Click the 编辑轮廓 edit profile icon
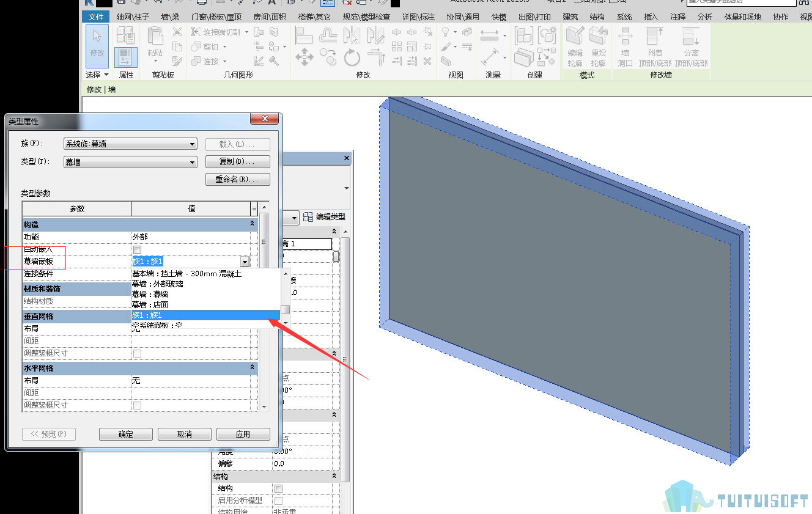812x514 pixels. (575, 46)
